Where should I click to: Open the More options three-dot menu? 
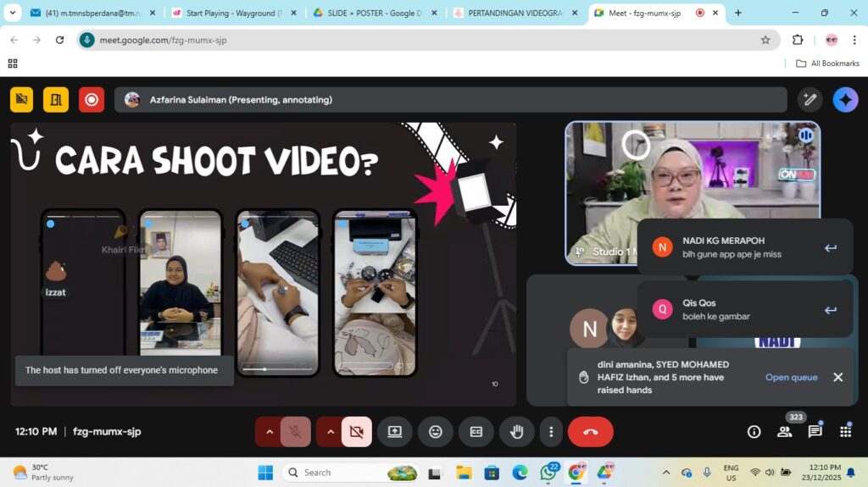tap(551, 432)
